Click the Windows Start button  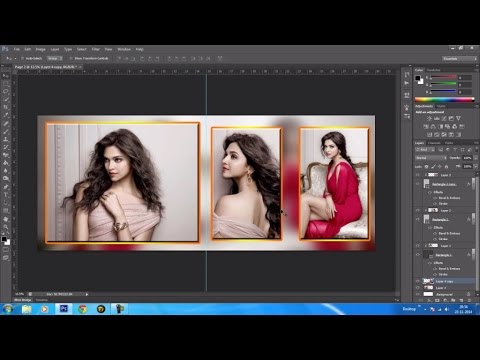(x=8, y=309)
